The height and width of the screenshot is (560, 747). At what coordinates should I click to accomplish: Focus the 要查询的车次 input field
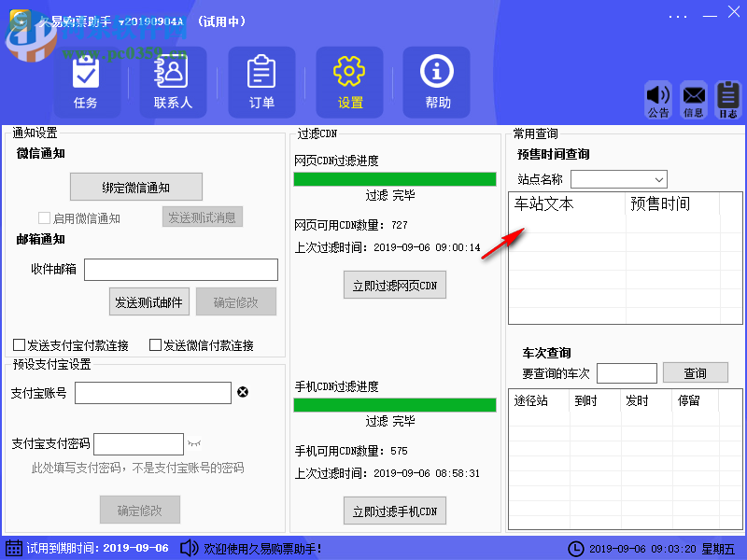pyautogui.click(x=627, y=372)
